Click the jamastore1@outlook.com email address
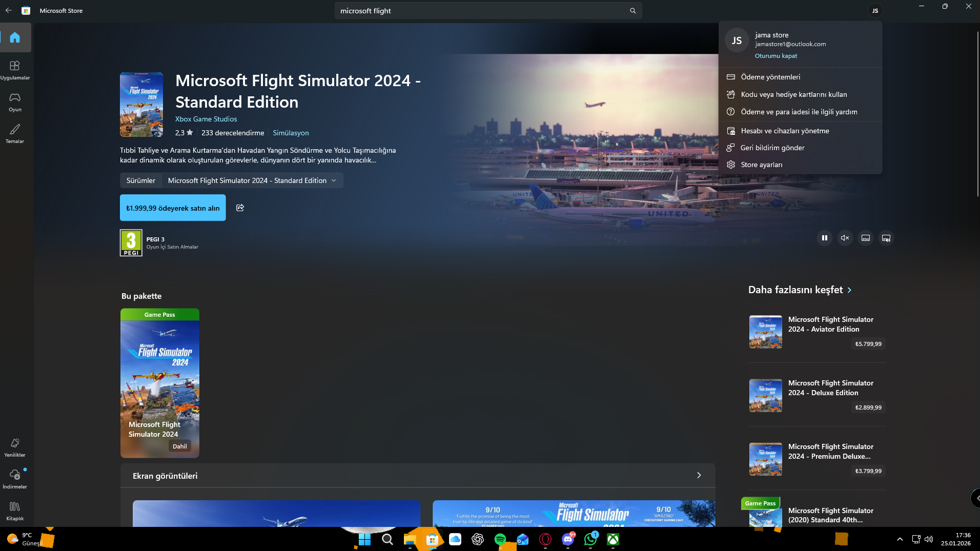Screen dimensions: 980x551 tap(790, 44)
